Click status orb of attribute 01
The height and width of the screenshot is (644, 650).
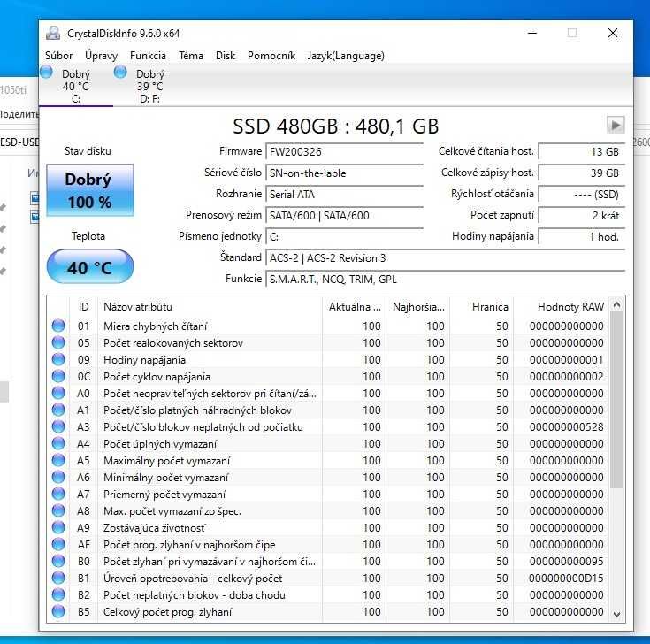(x=58, y=326)
